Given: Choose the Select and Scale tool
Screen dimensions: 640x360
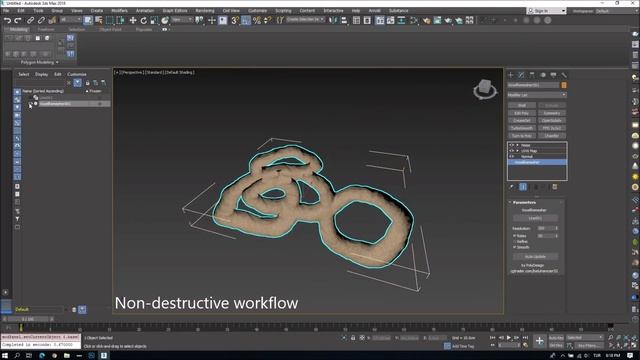Looking at the screenshot, I should click(154, 20).
